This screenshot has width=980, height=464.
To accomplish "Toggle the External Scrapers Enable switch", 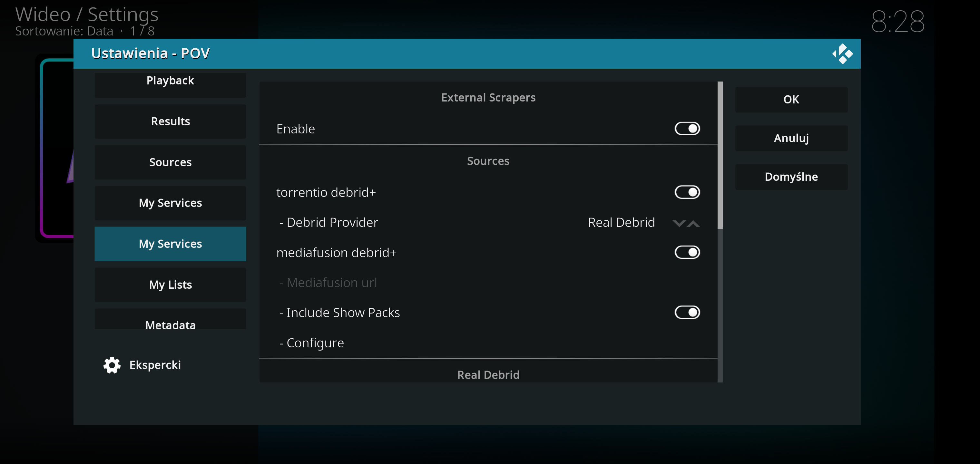I will tap(686, 128).
